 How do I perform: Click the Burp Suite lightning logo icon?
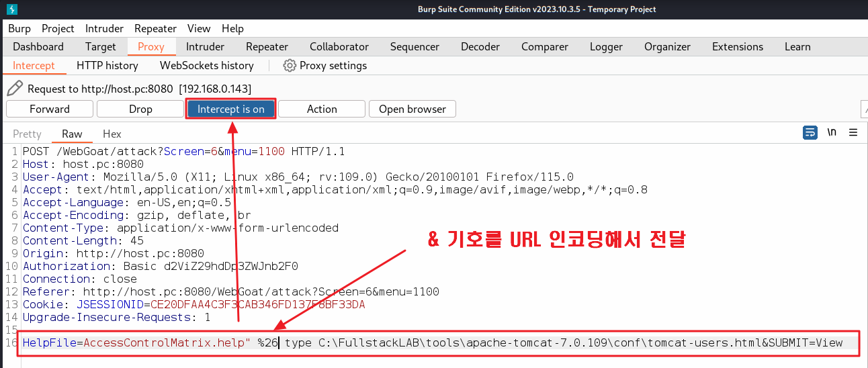[11, 9]
